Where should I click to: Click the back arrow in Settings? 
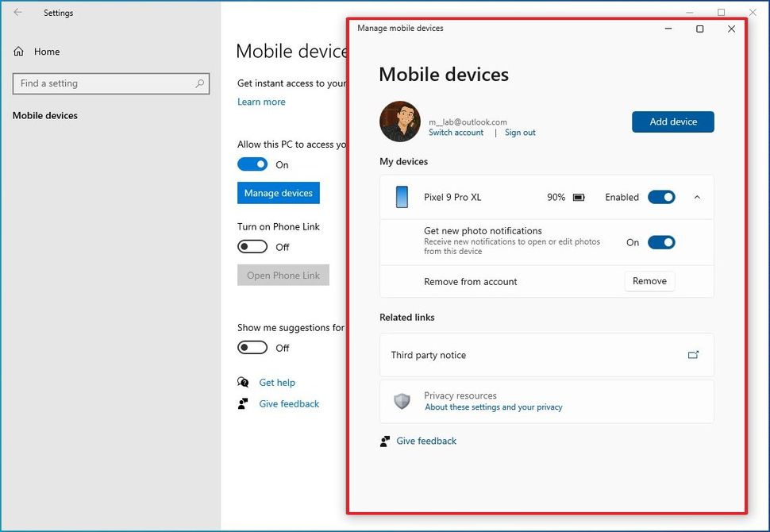click(16, 13)
